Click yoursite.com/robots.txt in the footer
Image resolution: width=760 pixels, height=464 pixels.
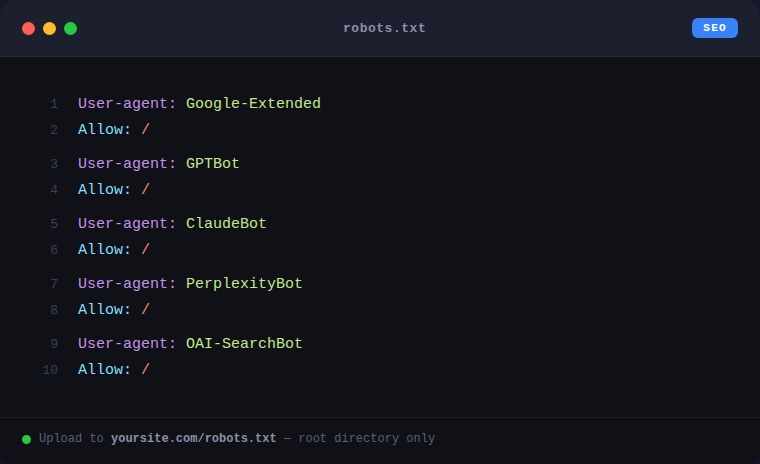point(193,438)
